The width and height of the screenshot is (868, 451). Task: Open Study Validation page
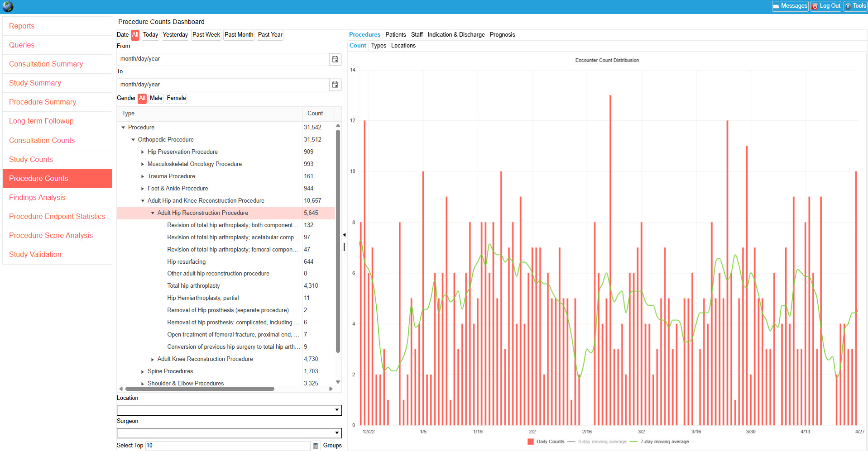57,255
